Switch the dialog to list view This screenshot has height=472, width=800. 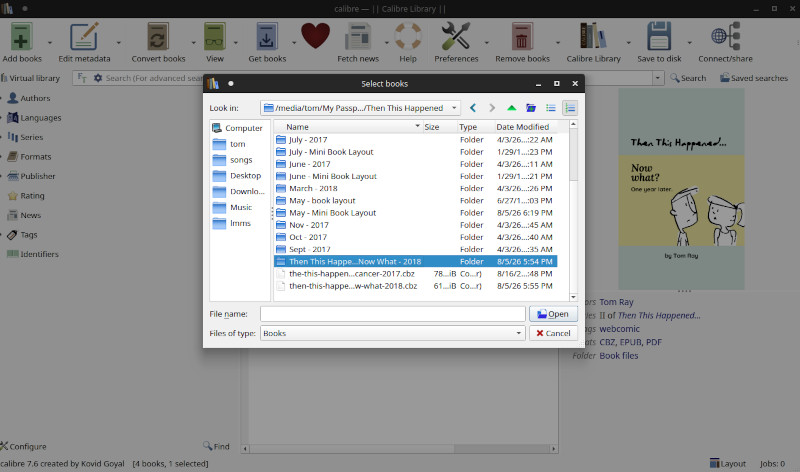pyautogui.click(x=551, y=108)
